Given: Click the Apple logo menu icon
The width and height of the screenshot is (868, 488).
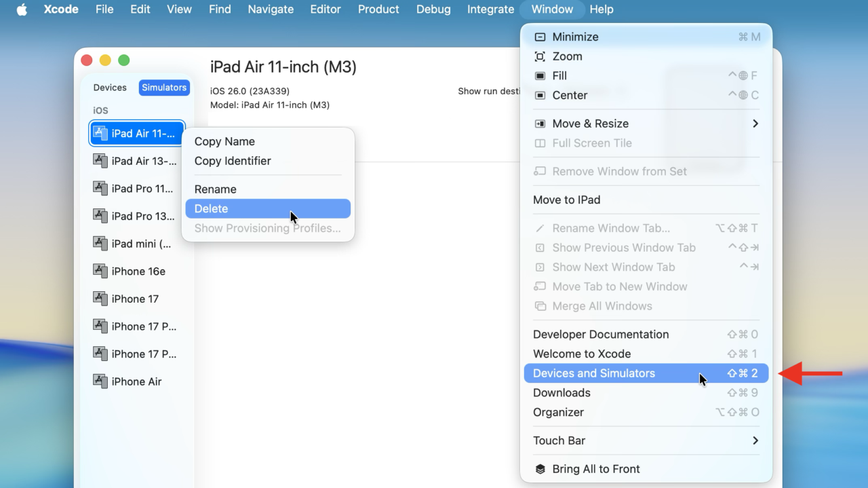Looking at the screenshot, I should 22,10.
